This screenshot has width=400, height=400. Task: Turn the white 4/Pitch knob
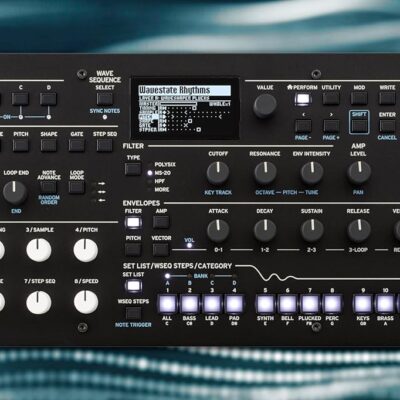(x=86, y=250)
